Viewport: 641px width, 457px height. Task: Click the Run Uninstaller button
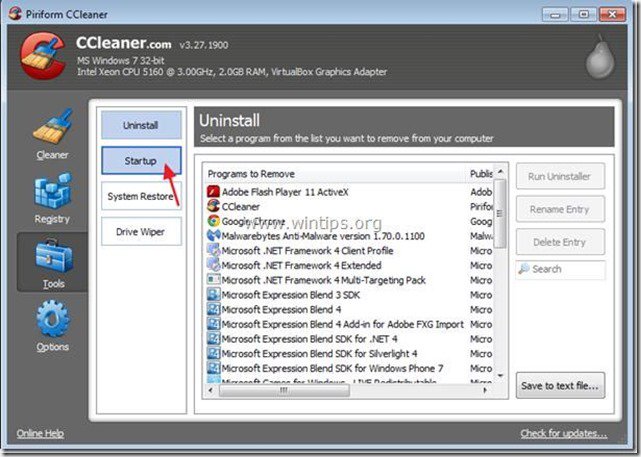(x=560, y=177)
